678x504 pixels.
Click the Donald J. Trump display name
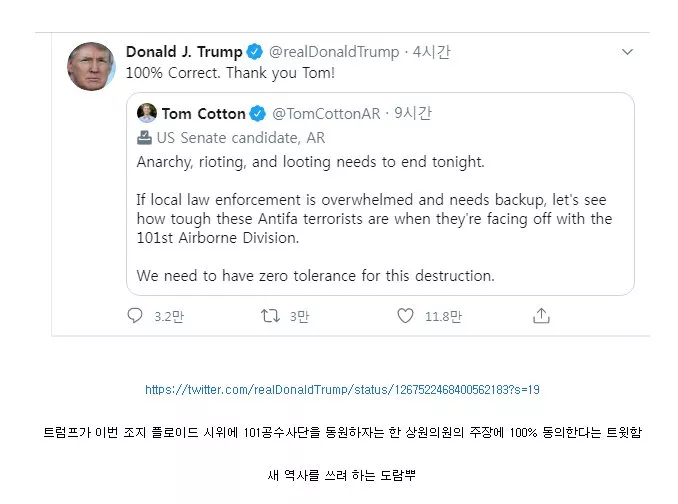(x=184, y=52)
